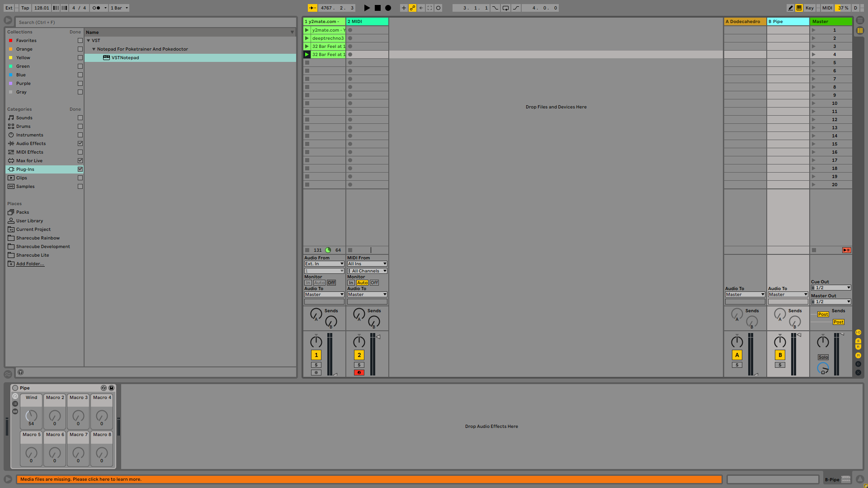Open the Quantization 1 Bar menu
Viewport: 868px width, 488px height.
point(119,8)
